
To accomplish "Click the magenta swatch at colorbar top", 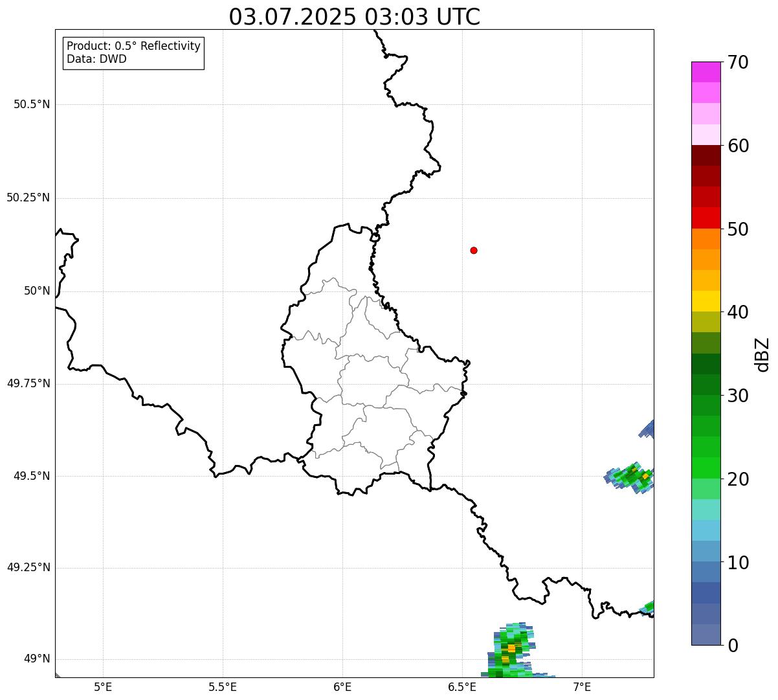I will tap(706, 72).
